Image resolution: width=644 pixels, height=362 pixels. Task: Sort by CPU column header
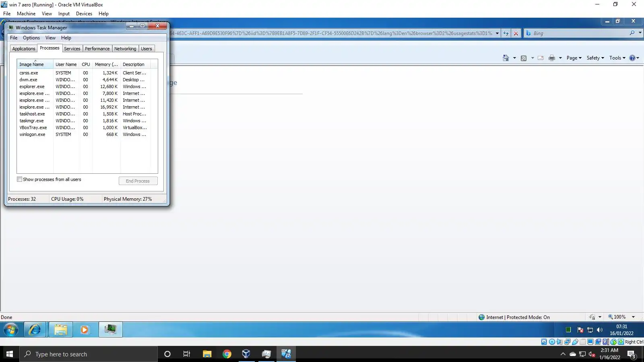point(86,64)
